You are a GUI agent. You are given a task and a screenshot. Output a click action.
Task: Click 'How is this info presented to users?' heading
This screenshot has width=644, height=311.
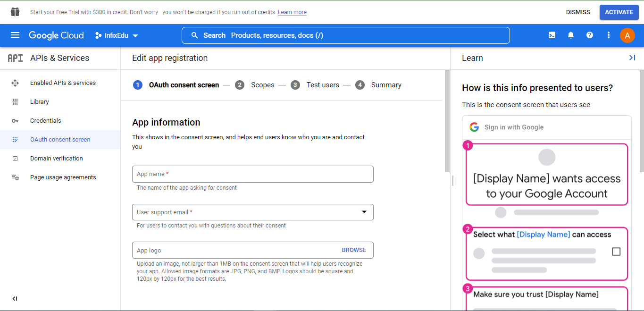[x=537, y=88]
